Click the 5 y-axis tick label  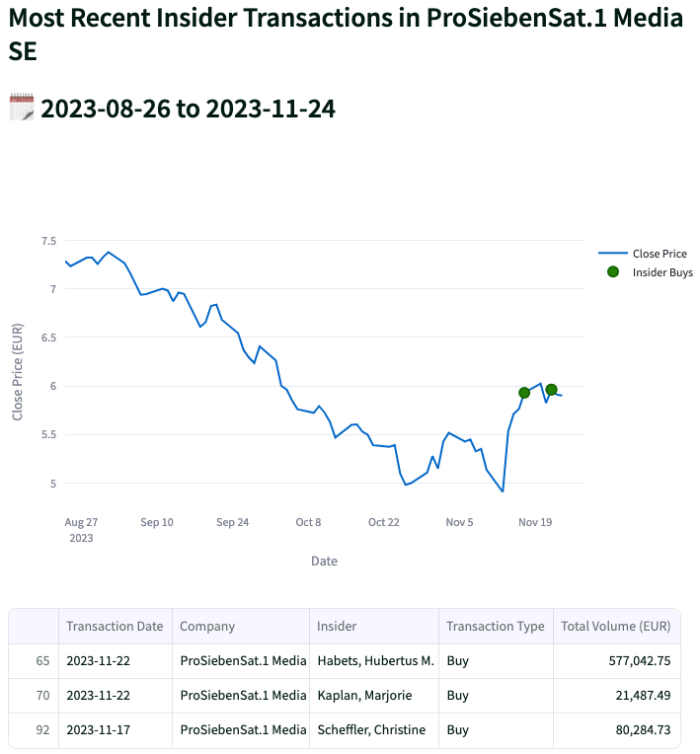click(53, 484)
